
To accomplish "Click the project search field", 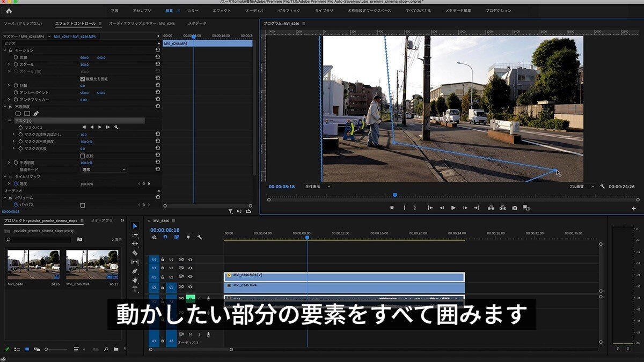I will pos(38,239).
